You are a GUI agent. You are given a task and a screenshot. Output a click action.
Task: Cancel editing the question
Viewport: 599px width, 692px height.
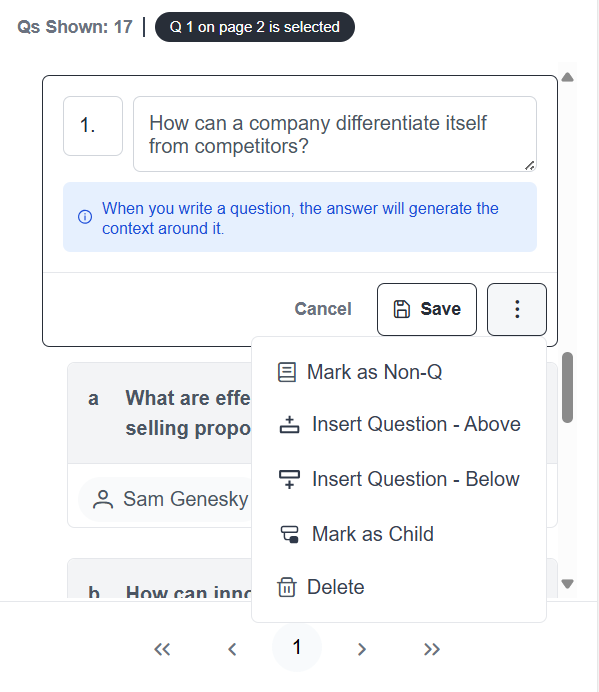(x=323, y=309)
